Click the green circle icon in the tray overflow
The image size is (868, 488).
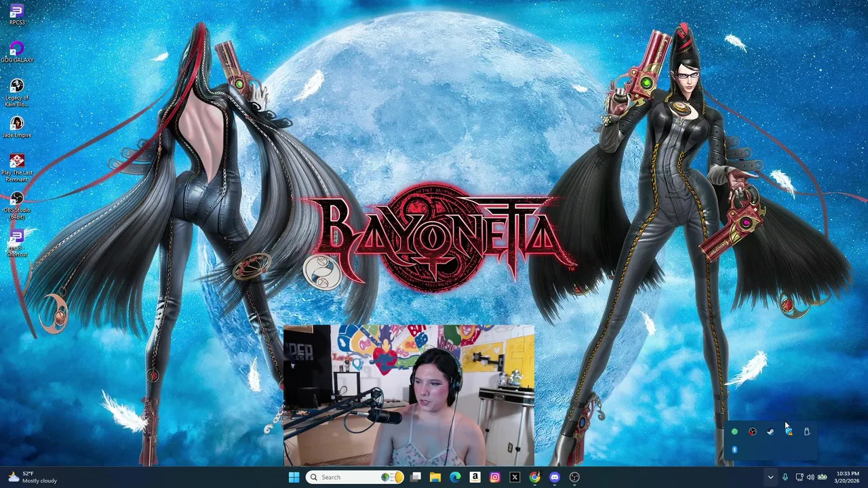(734, 432)
